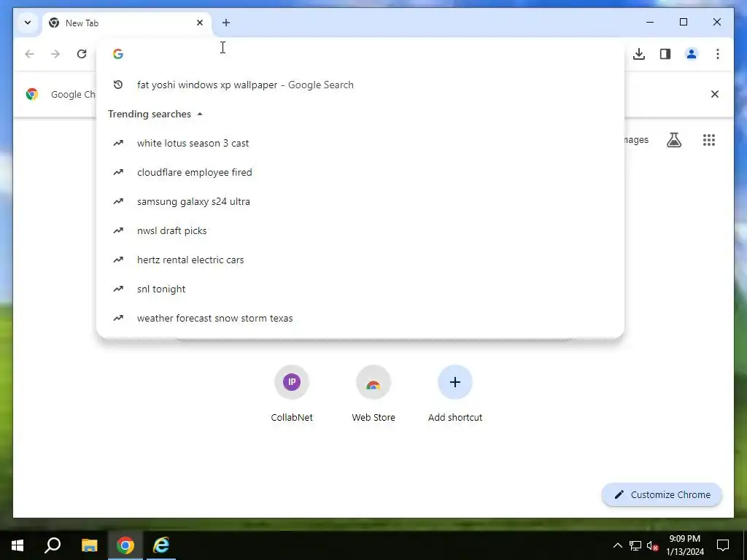The height and width of the screenshot is (560, 747).
Task: Open the Google apps grid
Action: tap(709, 140)
